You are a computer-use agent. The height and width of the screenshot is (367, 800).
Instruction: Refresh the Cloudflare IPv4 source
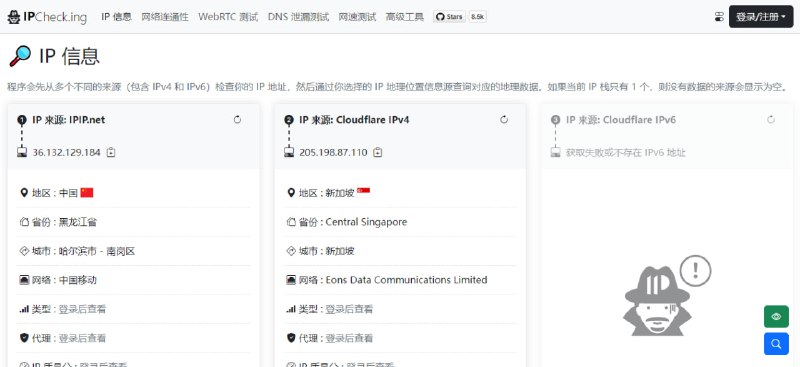coord(504,119)
